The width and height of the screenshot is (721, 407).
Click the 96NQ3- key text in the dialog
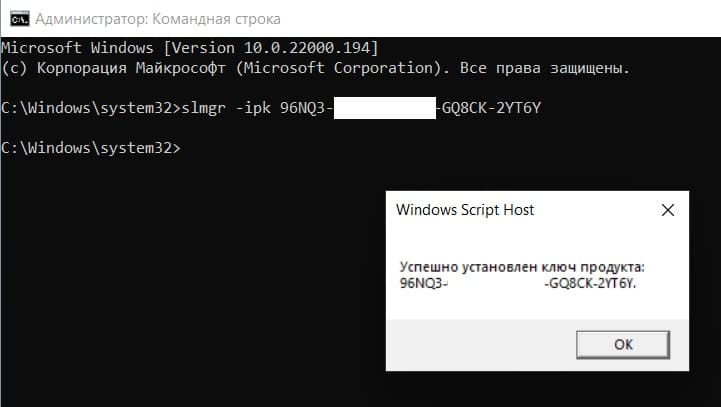423,283
